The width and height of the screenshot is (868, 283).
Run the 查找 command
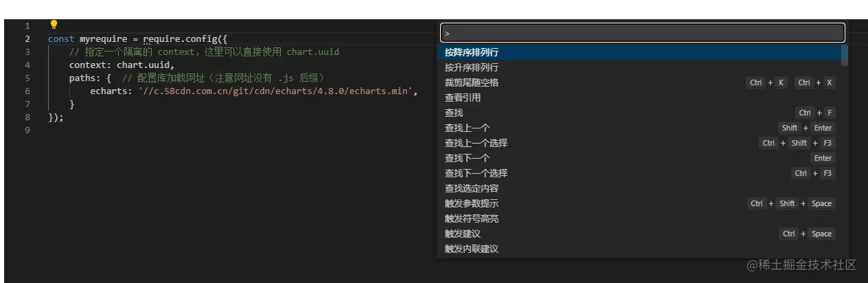[x=639, y=113]
